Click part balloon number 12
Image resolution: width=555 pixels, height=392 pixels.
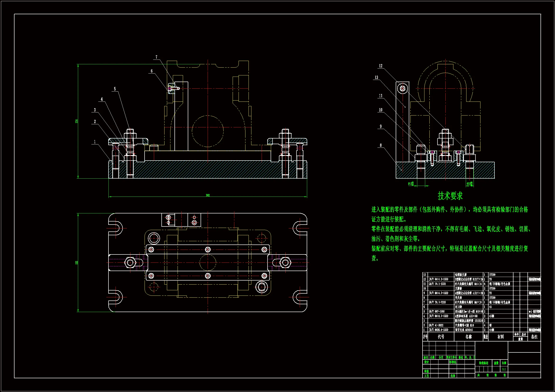coord(381,66)
